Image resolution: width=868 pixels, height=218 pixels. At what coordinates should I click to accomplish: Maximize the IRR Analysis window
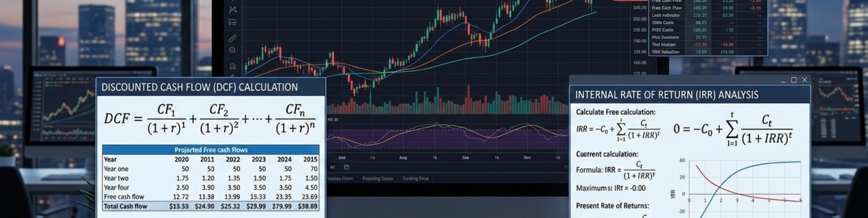tap(793, 80)
